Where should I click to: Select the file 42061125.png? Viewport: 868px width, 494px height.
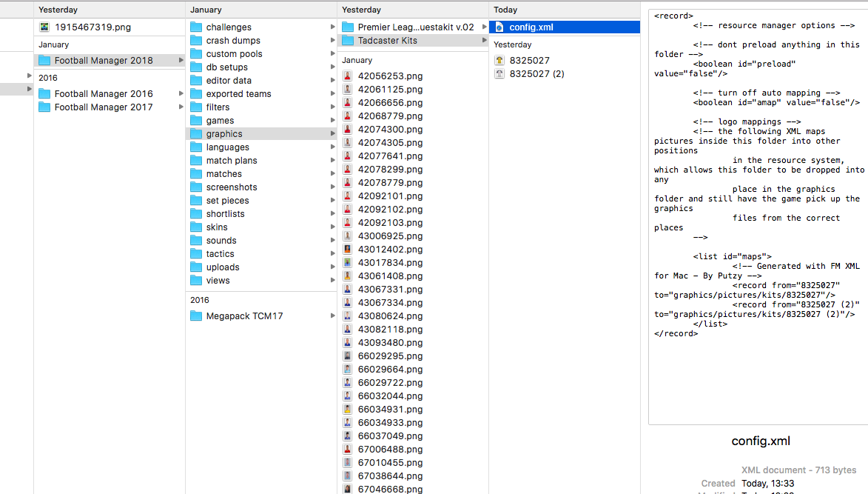(x=390, y=89)
